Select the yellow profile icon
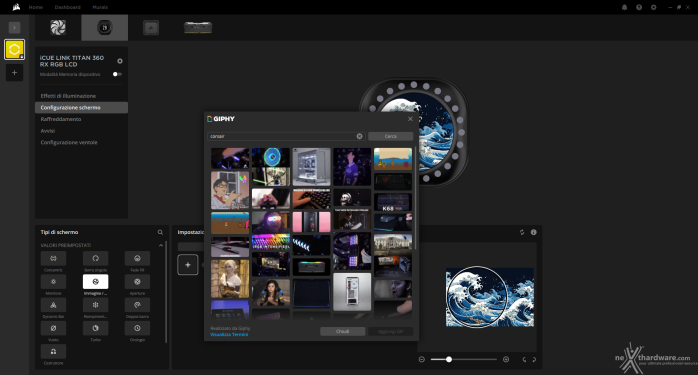This screenshot has height=375, width=698. (14, 49)
